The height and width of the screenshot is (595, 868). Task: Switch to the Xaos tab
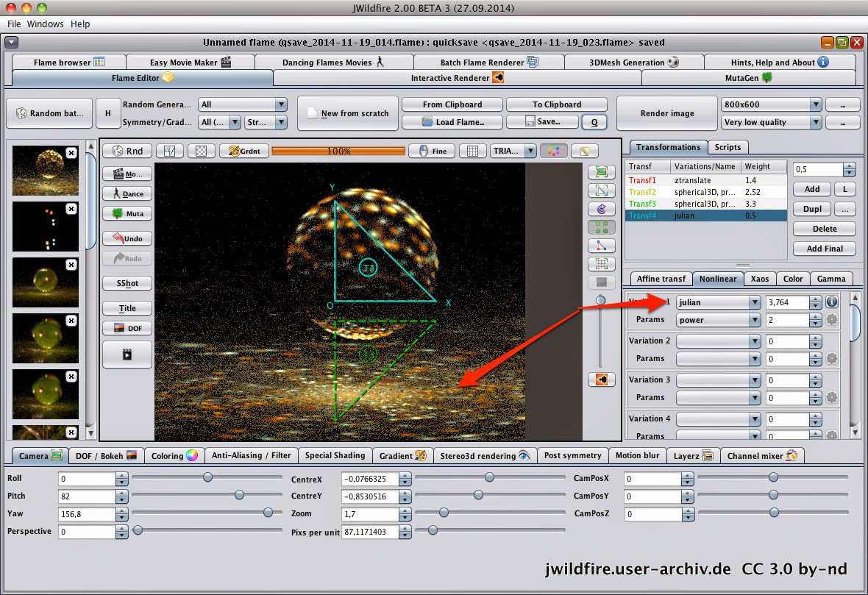tap(759, 279)
